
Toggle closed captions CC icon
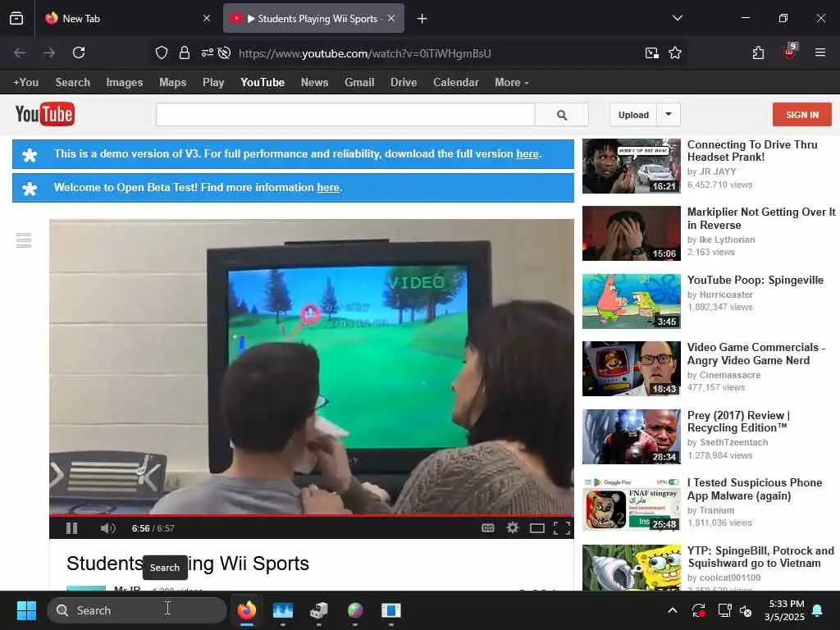tap(487, 528)
